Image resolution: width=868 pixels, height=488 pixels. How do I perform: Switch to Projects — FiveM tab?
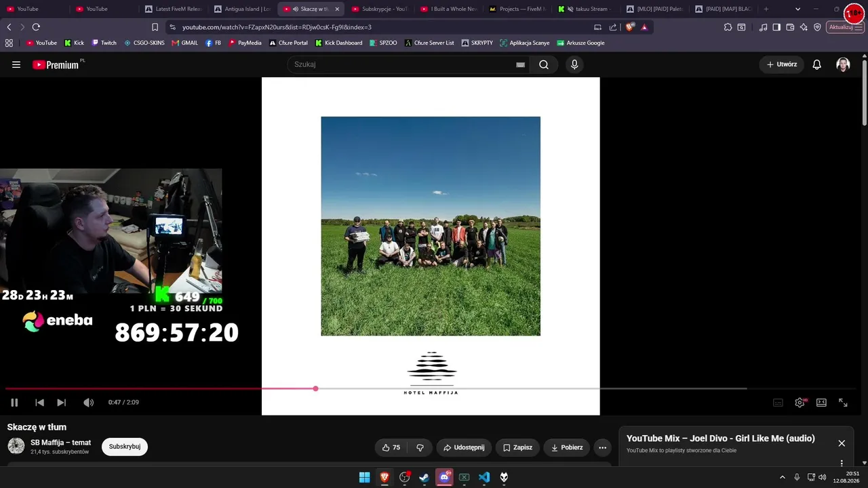click(x=517, y=9)
